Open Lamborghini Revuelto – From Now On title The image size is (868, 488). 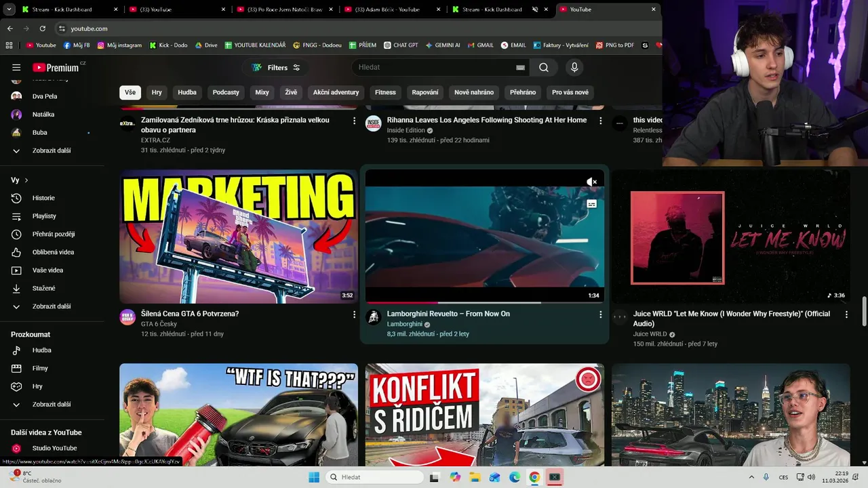tap(448, 314)
